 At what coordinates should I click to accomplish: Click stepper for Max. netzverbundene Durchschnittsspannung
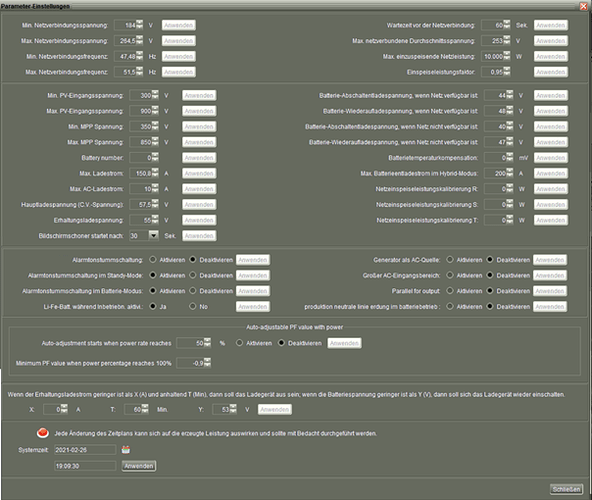[x=507, y=40]
